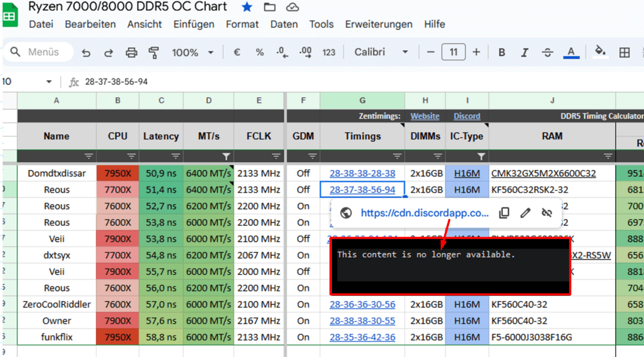Open the filter for the DIMMs column
The image size is (644, 357).
438,156
